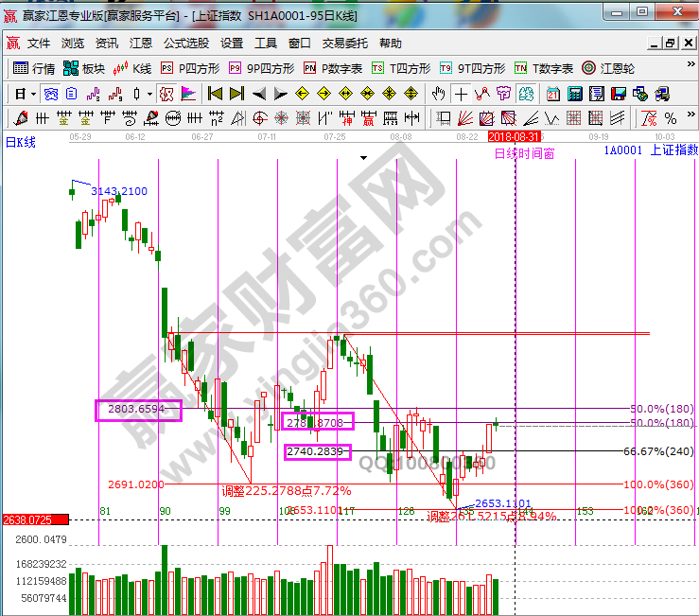Click the 日K线 chart label
The image size is (699, 616).
pyautogui.click(x=21, y=142)
